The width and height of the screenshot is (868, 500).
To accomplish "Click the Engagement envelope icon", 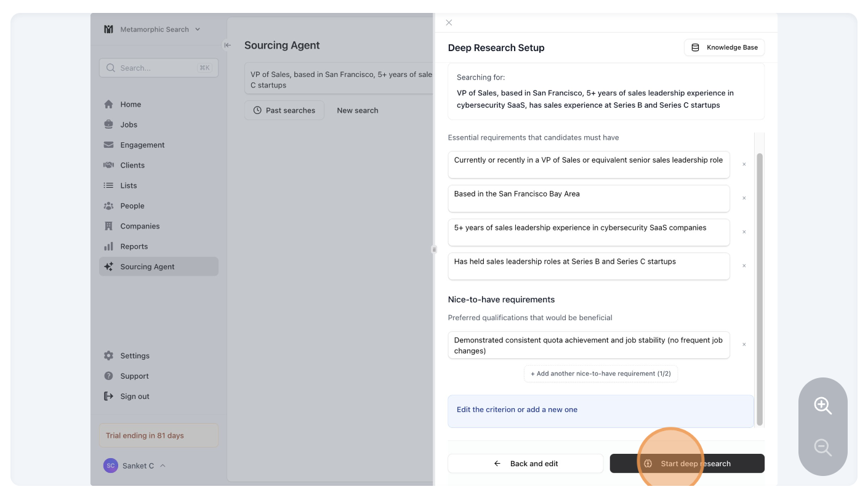I will pos(108,145).
